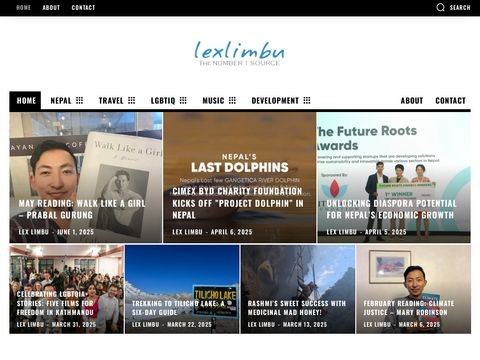Open Cimex BYD Project Dolphin article title
The height and width of the screenshot is (360, 480).
238,203
